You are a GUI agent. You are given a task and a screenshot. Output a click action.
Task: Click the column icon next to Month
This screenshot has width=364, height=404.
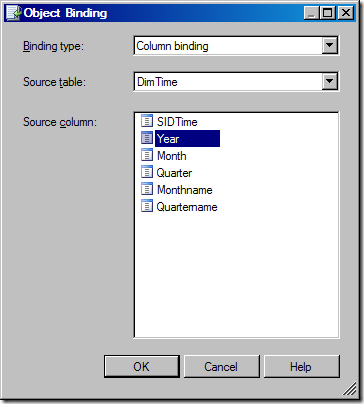[x=147, y=155]
